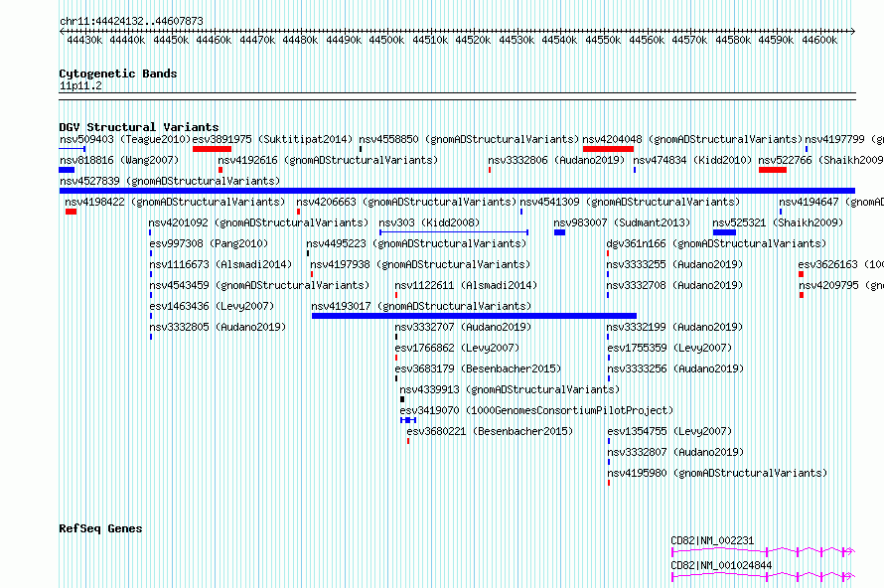884x588 pixels.
Task: Select the DGV Structural Variants track title
Action: (139, 127)
